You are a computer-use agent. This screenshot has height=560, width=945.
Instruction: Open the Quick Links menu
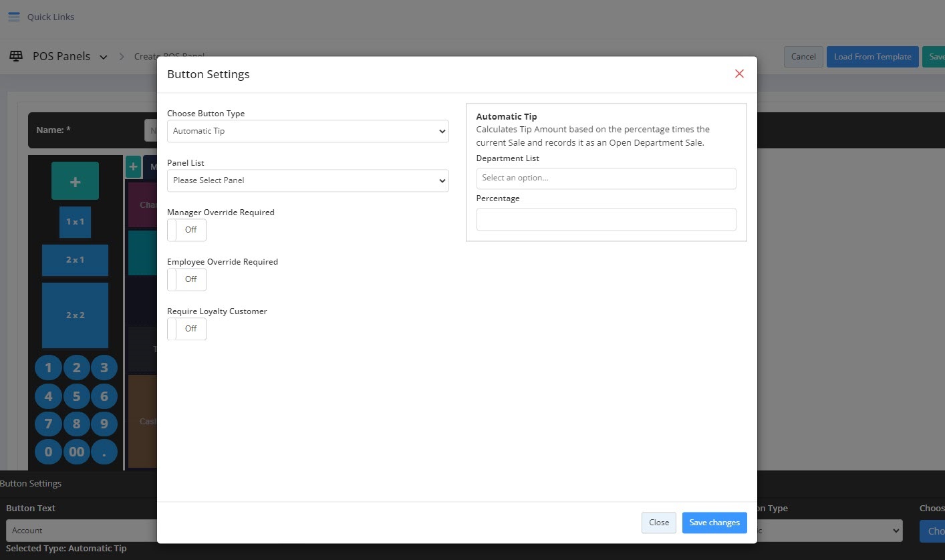click(51, 17)
